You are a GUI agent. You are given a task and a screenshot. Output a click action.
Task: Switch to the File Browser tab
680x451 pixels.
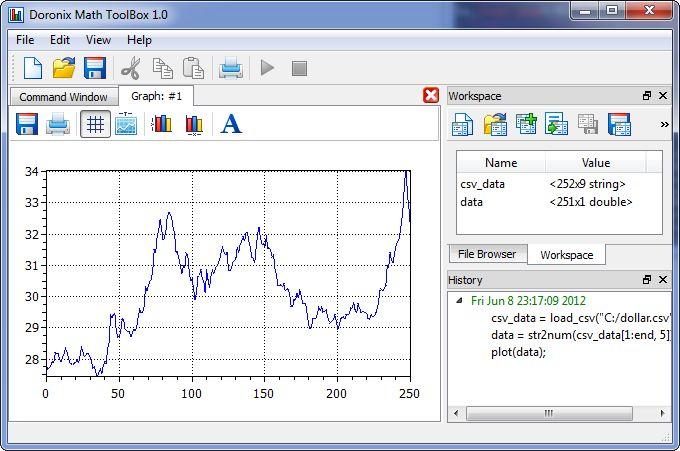pyautogui.click(x=487, y=254)
